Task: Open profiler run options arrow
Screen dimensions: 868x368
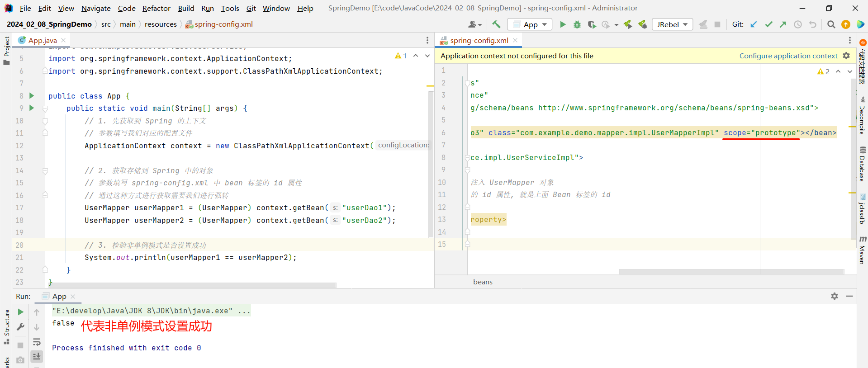Action: [616, 25]
